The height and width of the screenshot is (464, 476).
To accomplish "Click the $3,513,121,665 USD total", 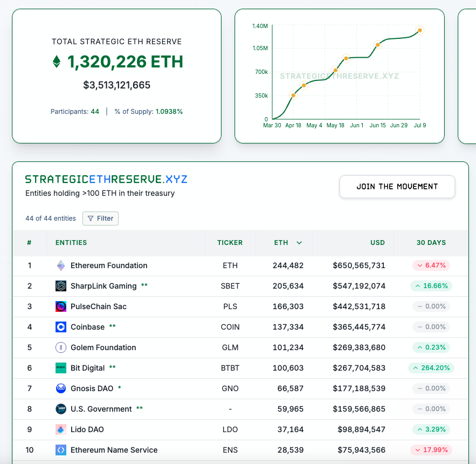I will (117, 85).
